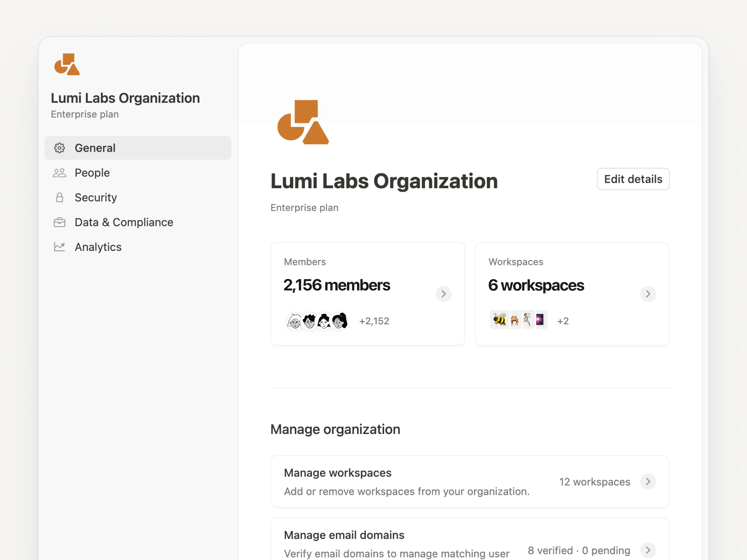Screen dimensions: 747x560
Task: Open Manage workspaces chevron arrow
Action: (648, 482)
